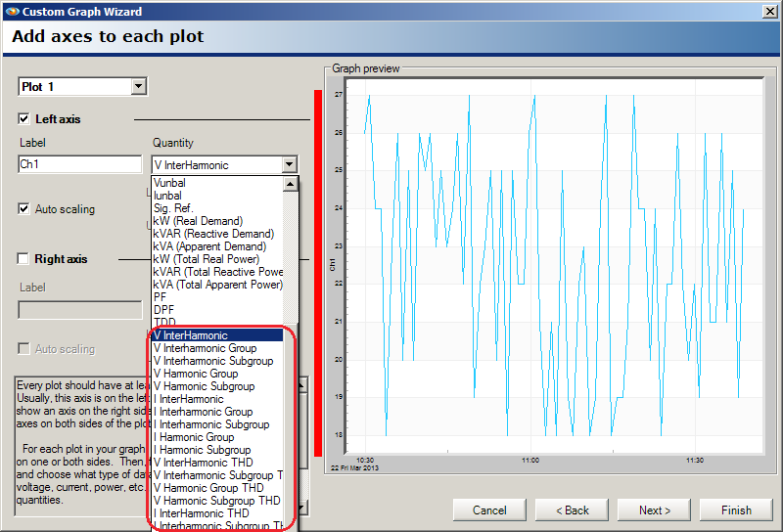
Task: Pick I InterHarmonic THD entry
Action: [x=217, y=513]
